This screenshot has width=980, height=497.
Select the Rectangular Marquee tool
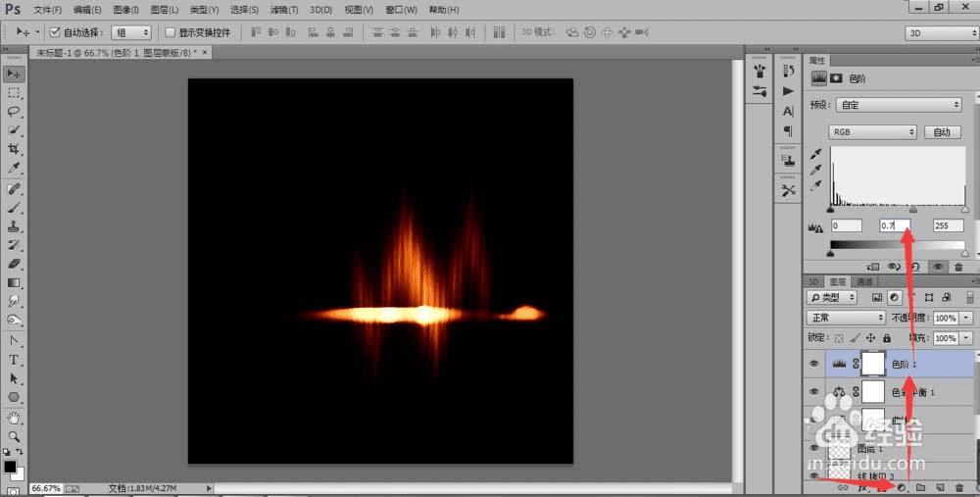(13, 93)
